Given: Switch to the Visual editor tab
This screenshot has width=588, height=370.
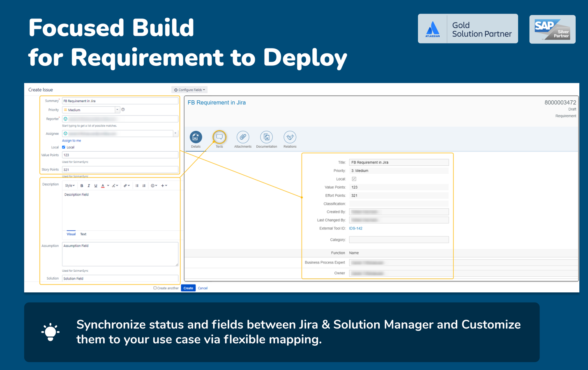Looking at the screenshot, I should pos(71,234).
